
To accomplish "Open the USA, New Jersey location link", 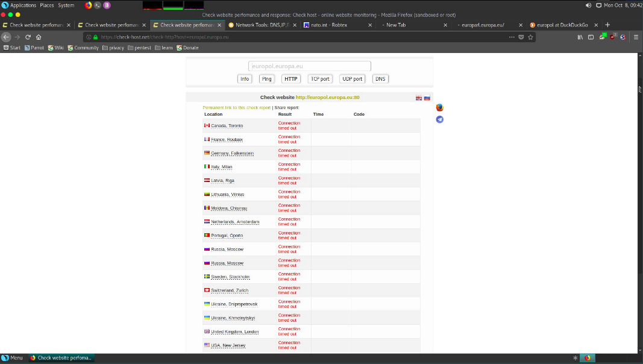I will (x=228, y=345).
